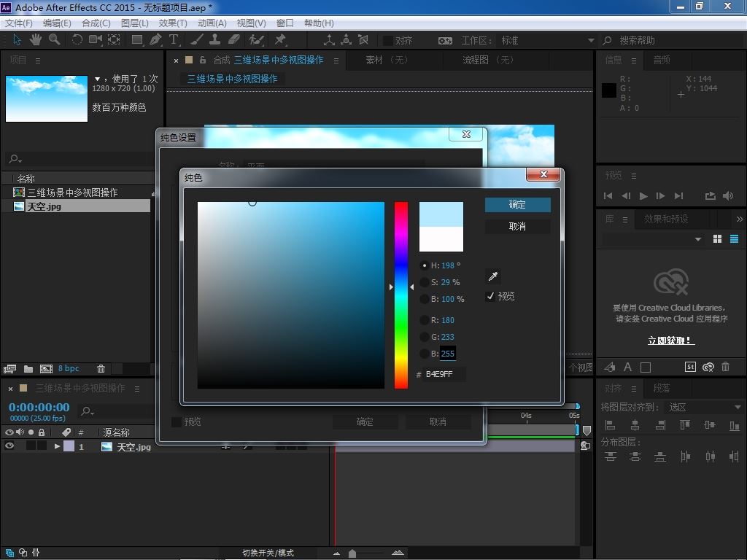Hide the 天空.jpg layer with eye icon
This screenshot has width=747, height=560.
tap(9, 446)
